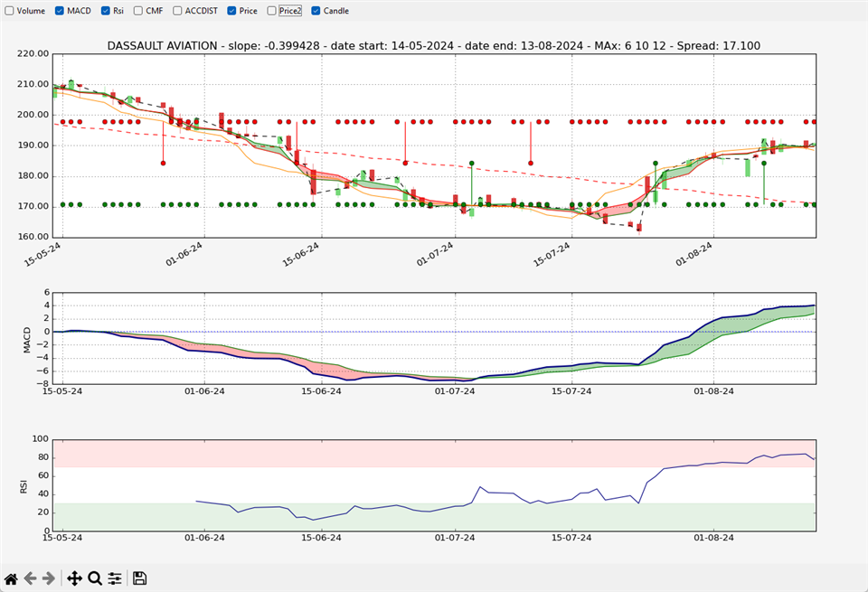Go forward to next view arrow
The width and height of the screenshot is (868, 592).
(x=49, y=578)
